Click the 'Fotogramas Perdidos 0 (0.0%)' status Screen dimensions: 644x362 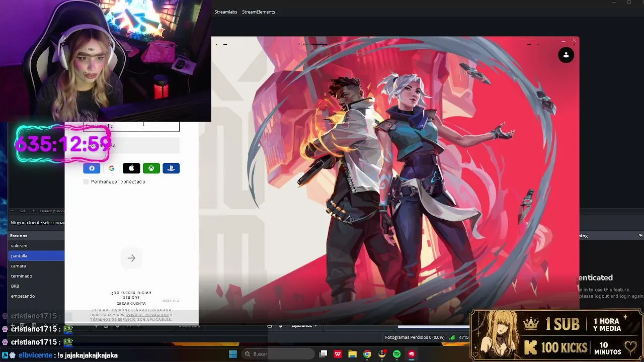click(x=415, y=337)
